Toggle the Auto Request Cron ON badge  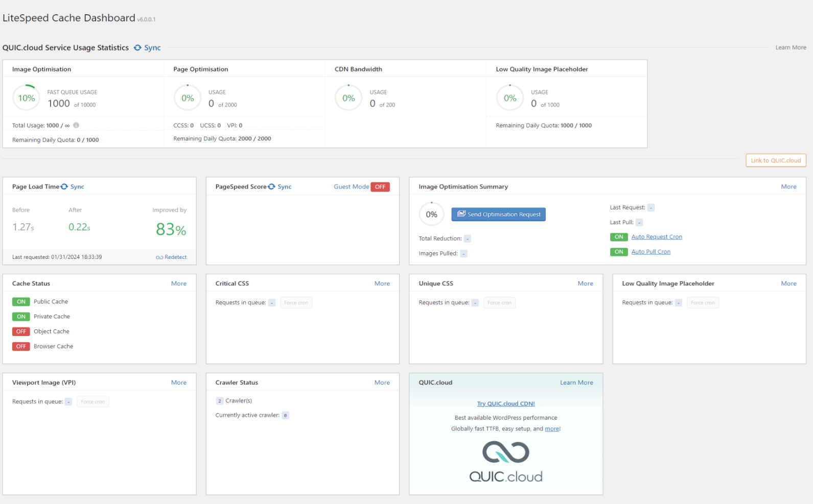(x=619, y=237)
